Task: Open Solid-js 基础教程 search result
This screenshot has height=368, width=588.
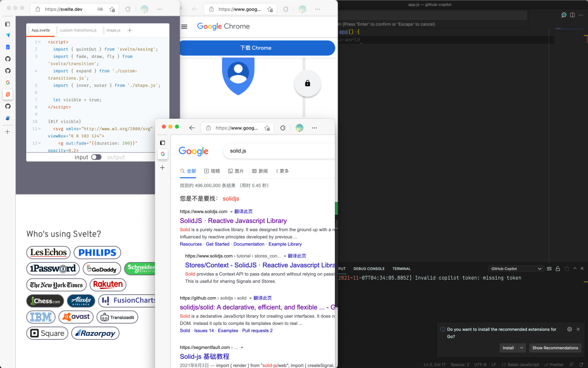Action: (204, 357)
